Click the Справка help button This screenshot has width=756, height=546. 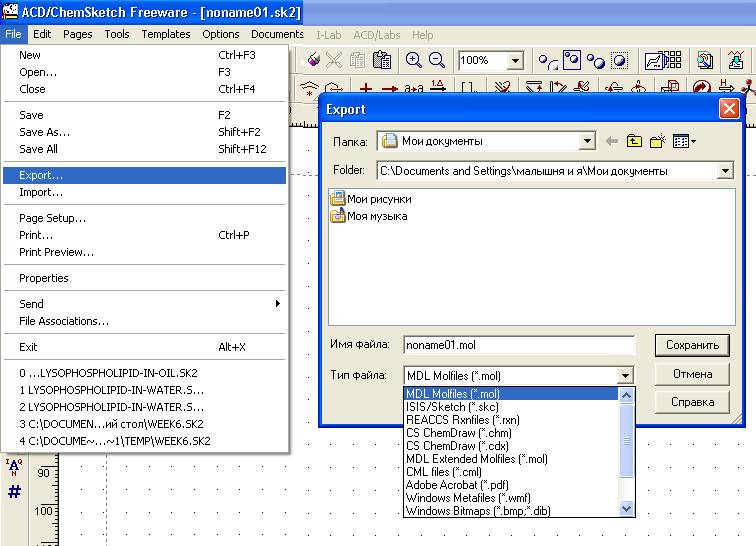(x=692, y=402)
